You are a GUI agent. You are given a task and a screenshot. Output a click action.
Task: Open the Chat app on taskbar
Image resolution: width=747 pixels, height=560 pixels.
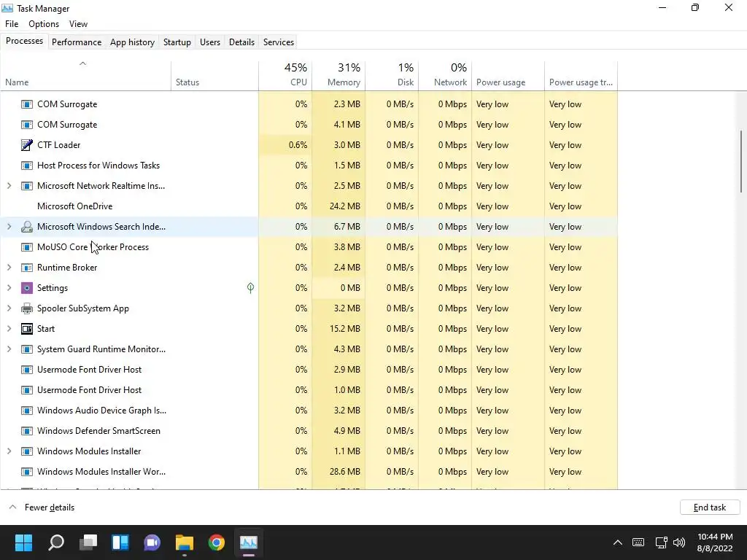(152, 542)
